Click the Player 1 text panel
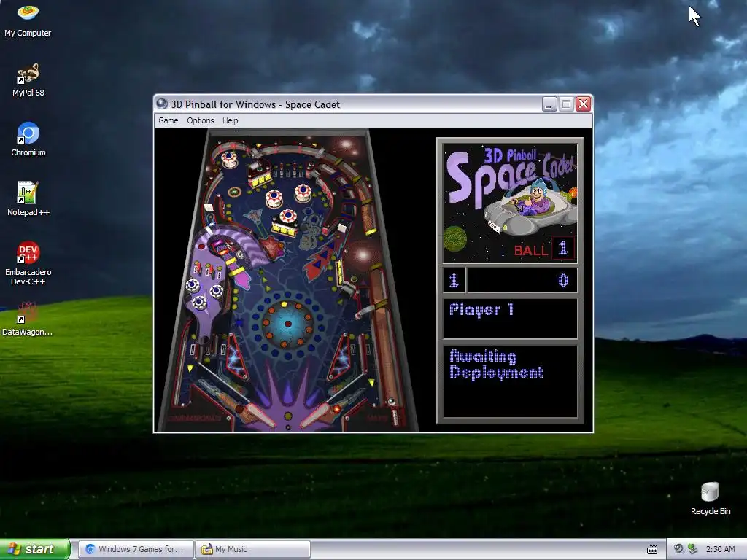 click(x=510, y=319)
